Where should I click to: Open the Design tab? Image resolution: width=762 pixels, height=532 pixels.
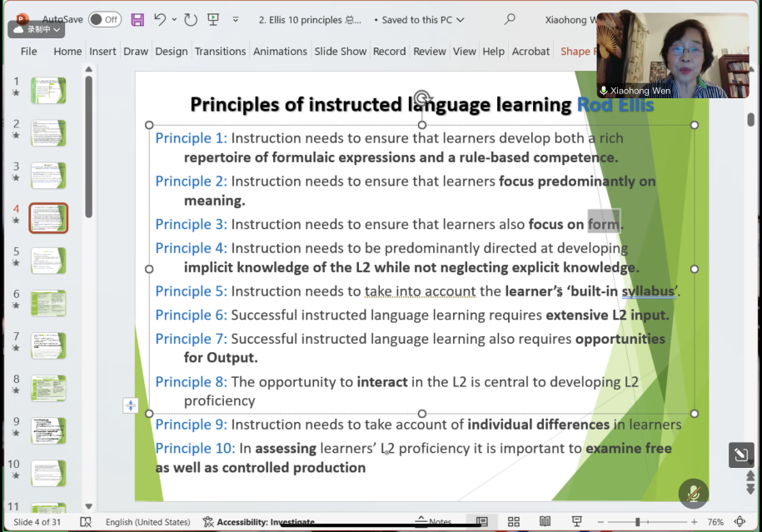(x=171, y=51)
